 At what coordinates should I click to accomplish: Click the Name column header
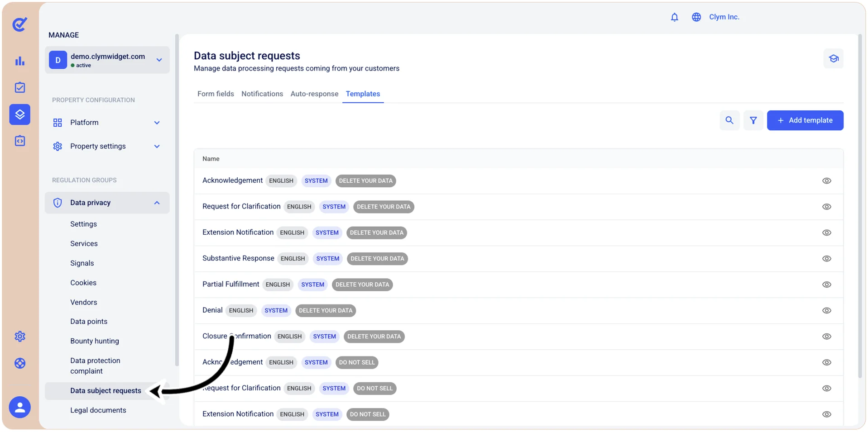pos(211,159)
